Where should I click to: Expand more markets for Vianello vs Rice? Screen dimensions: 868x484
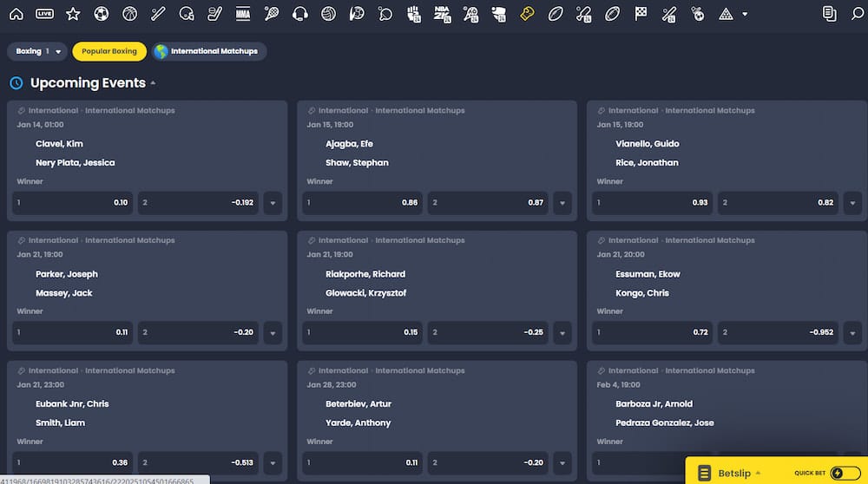(x=852, y=203)
